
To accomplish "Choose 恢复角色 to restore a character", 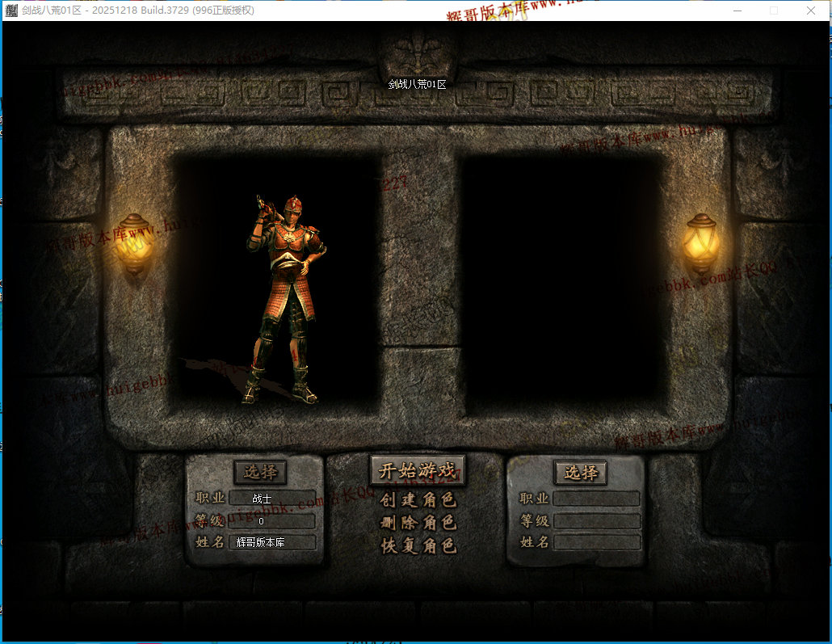I will (418, 545).
